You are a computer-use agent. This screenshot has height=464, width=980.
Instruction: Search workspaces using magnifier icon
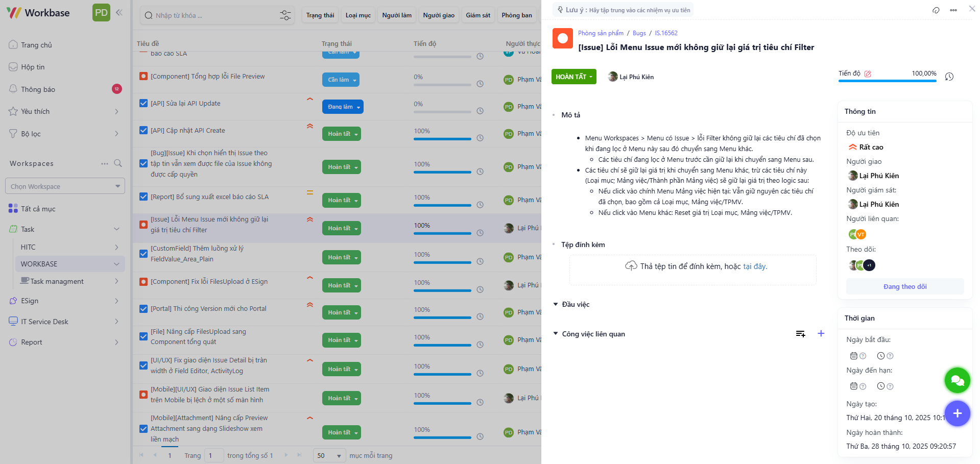click(118, 163)
